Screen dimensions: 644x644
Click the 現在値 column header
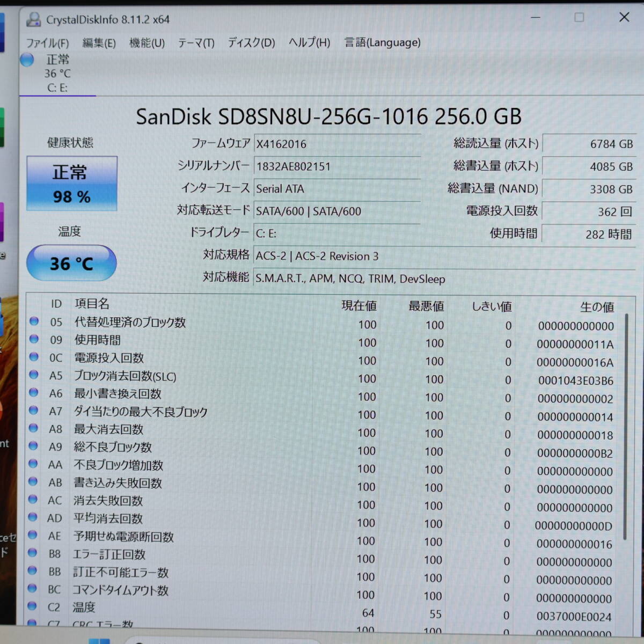click(x=359, y=306)
